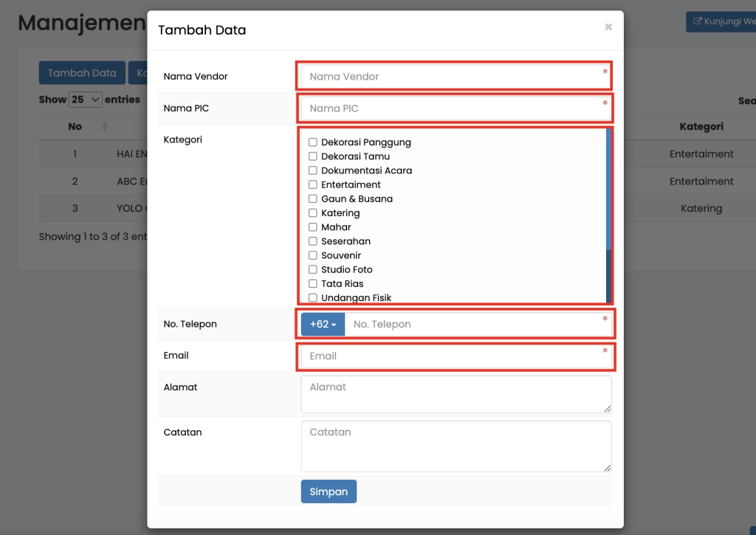The image size is (756, 535).
Task: Check the Entertaiment category option
Action: point(313,184)
